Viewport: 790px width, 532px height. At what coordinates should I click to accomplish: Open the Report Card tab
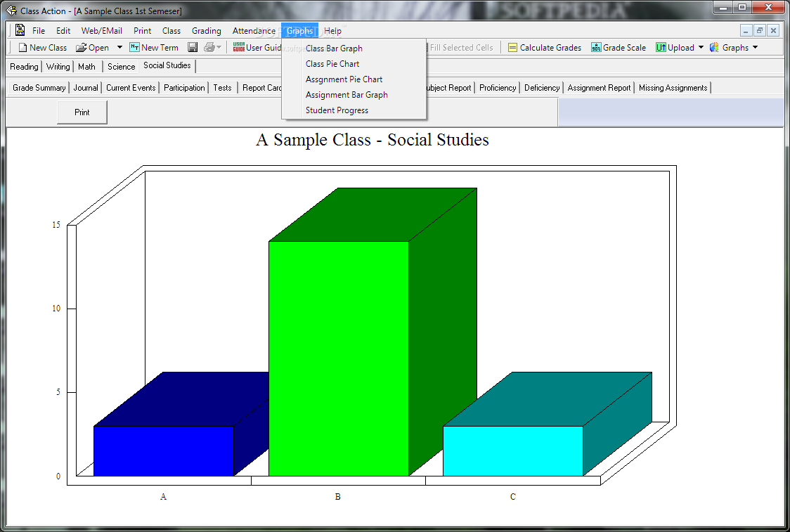tap(261, 88)
